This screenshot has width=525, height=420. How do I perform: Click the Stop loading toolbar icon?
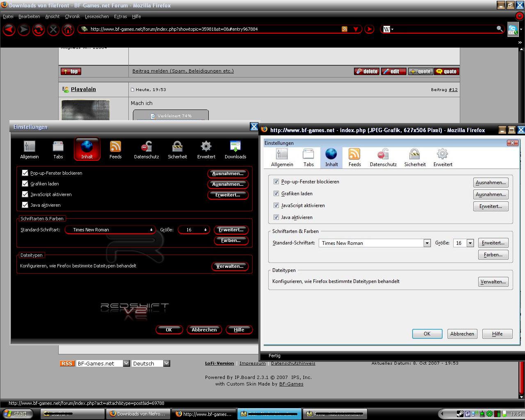pos(53,30)
